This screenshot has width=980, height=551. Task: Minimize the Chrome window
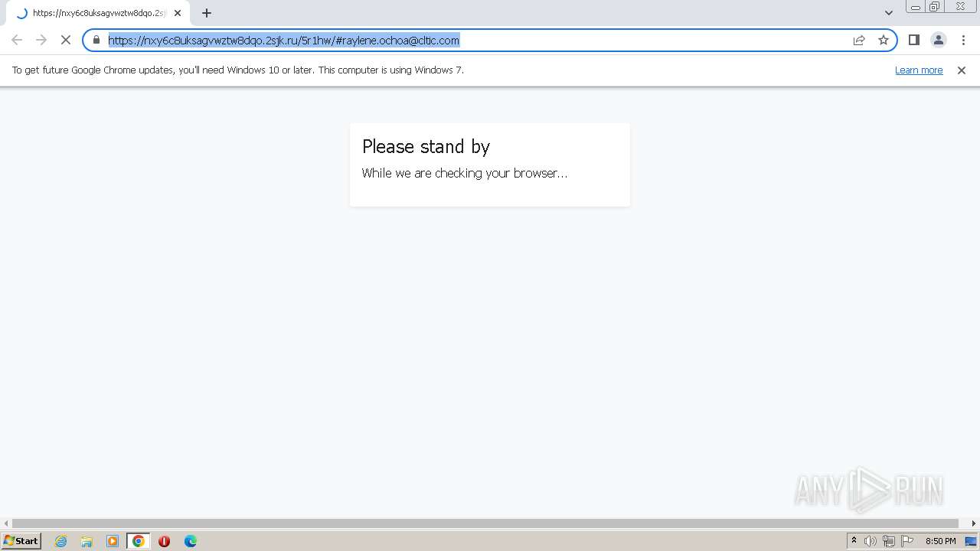916,7
